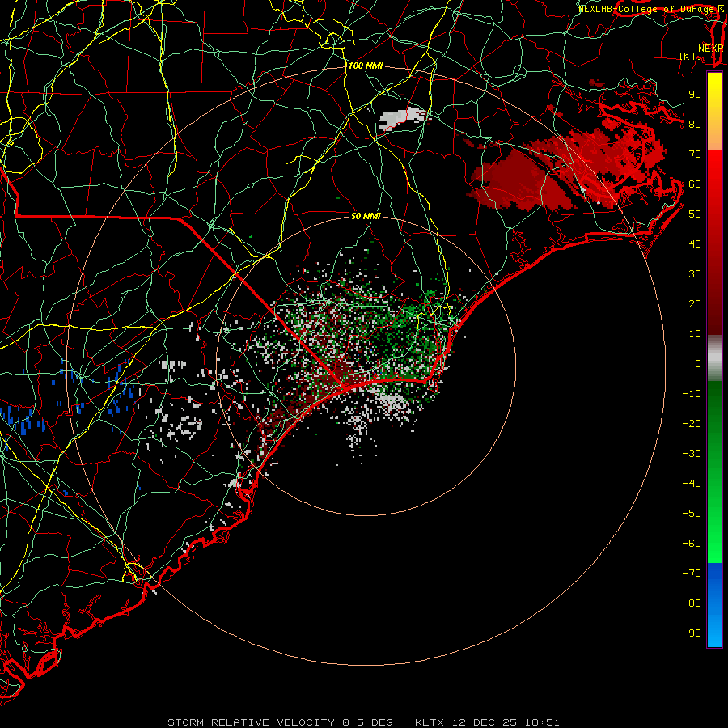Click the "50 NMI" range ring label
The height and width of the screenshot is (728, 728).
click(366, 216)
